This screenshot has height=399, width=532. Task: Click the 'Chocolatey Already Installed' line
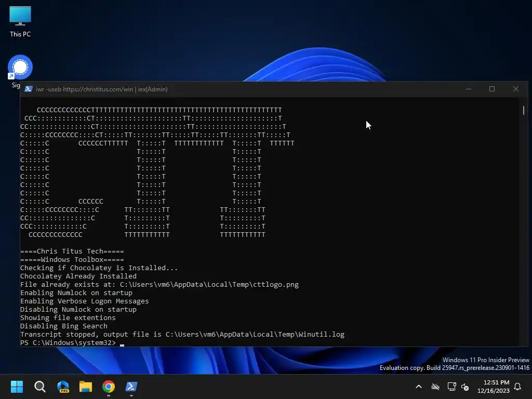(x=78, y=276)
